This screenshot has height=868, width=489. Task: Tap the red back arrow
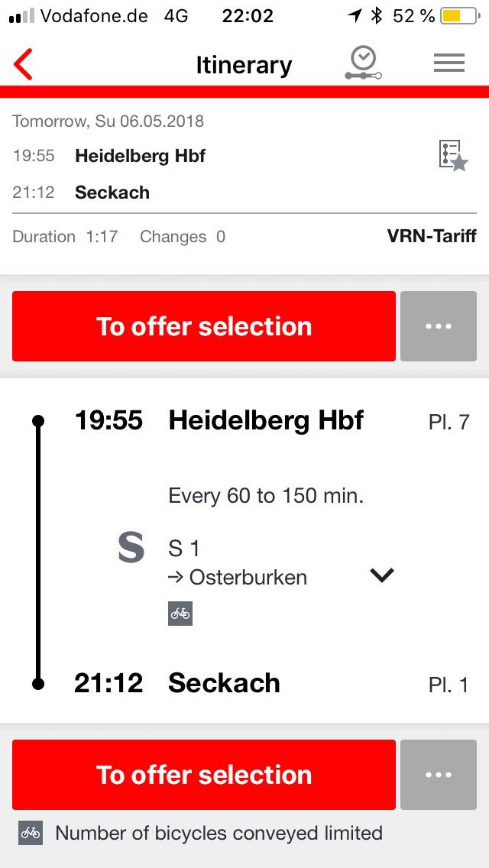[24, 64]
